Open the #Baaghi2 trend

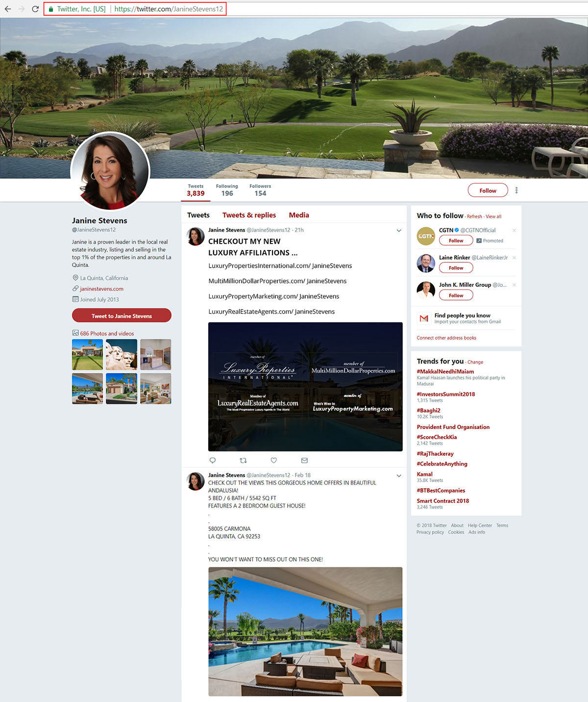(429, 410)
